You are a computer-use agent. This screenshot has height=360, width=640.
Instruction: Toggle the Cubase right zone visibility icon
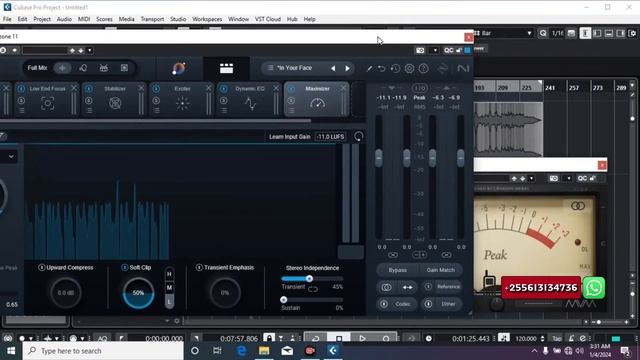(x=620, y=33)
